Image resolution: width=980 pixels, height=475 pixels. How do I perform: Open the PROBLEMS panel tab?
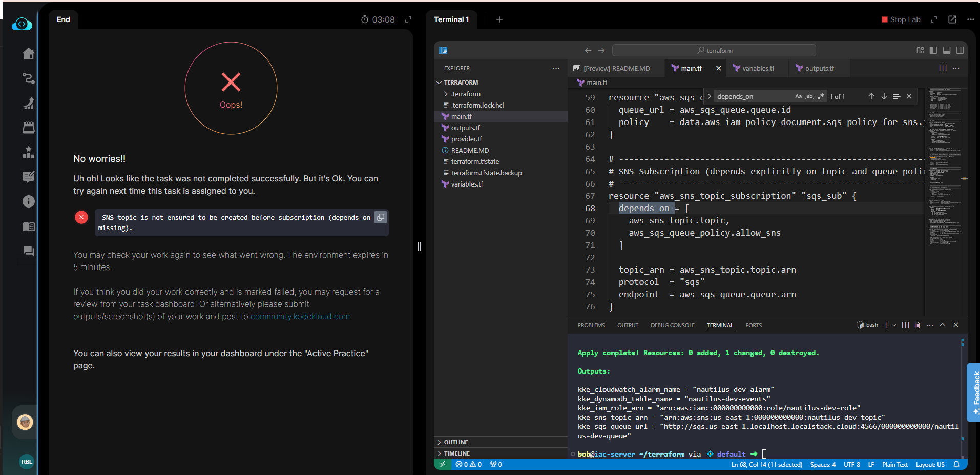click(x=591, y=325)
